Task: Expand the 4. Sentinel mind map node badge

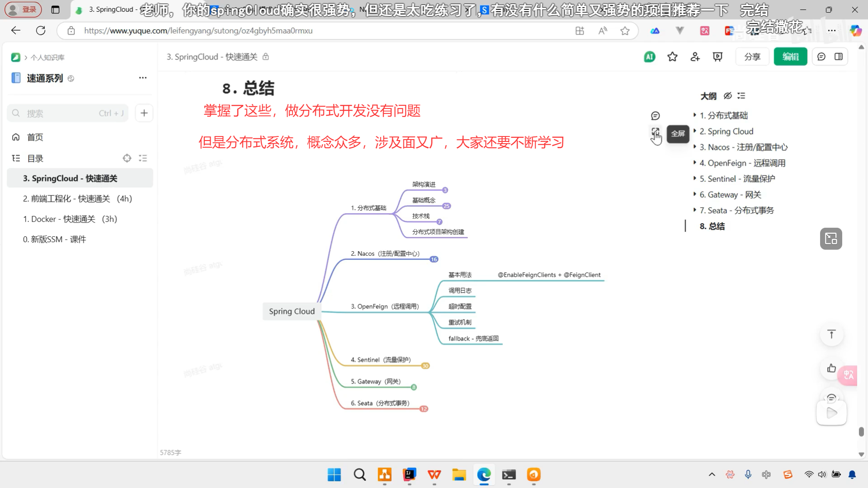Action: point(425,366)
